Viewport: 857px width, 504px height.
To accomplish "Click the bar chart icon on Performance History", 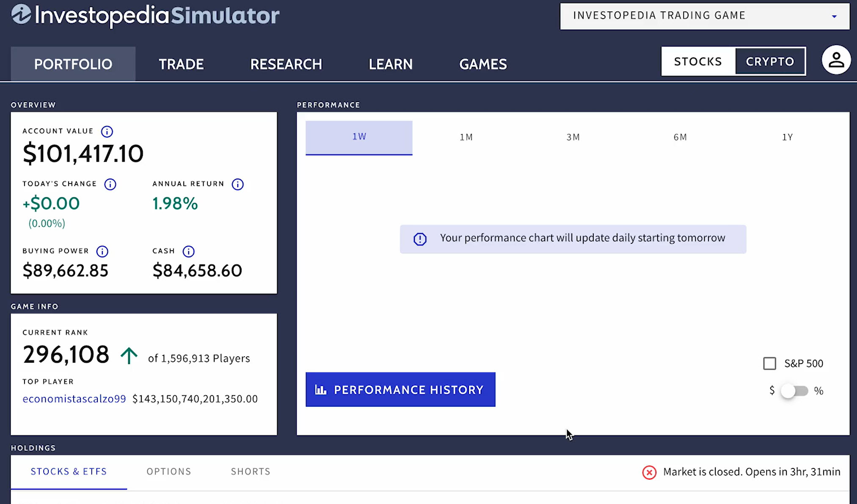I will pos(321,389).
